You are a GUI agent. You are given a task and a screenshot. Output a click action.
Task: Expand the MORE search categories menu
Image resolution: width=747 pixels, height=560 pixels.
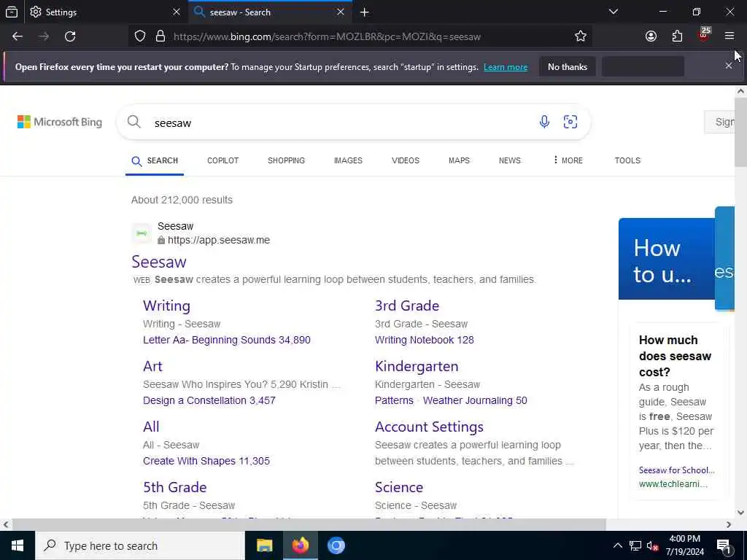point(568,160)
